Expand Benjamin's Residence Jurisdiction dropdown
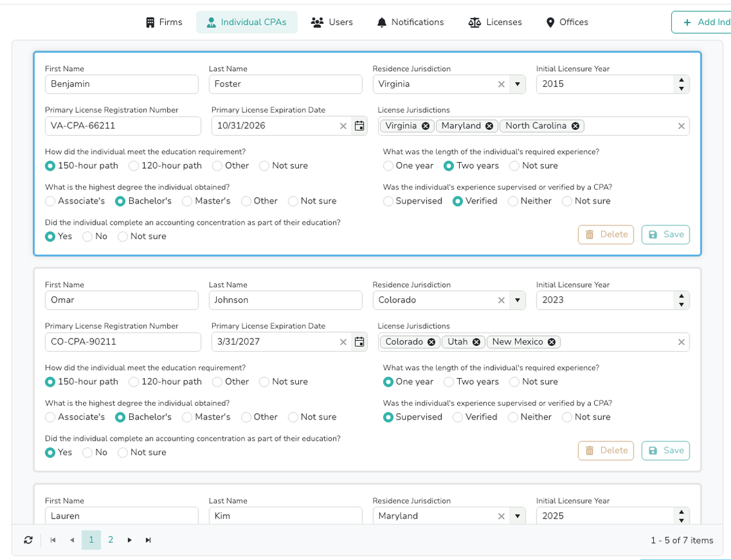Image resolution: width=731 pixels, height=560 pixels. 517,84
